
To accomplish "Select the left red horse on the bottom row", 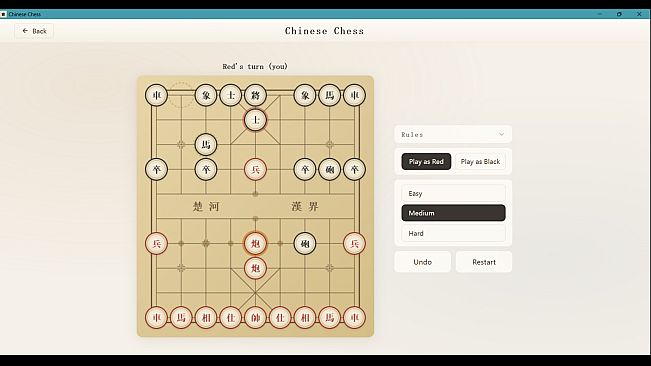I will click(181, 317).
